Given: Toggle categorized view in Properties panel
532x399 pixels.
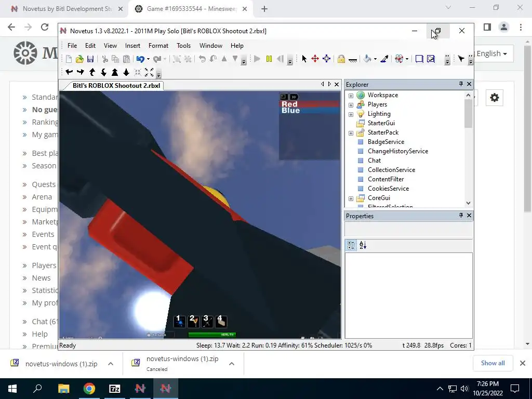Looking at the screenshot, I should (x=351, y=245).
